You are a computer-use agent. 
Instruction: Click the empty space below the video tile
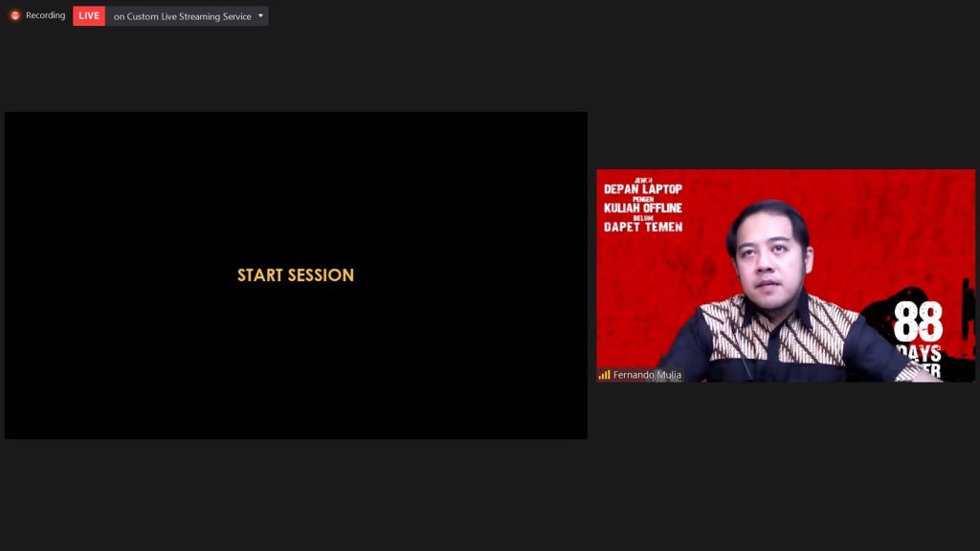(x=785, y=459)
